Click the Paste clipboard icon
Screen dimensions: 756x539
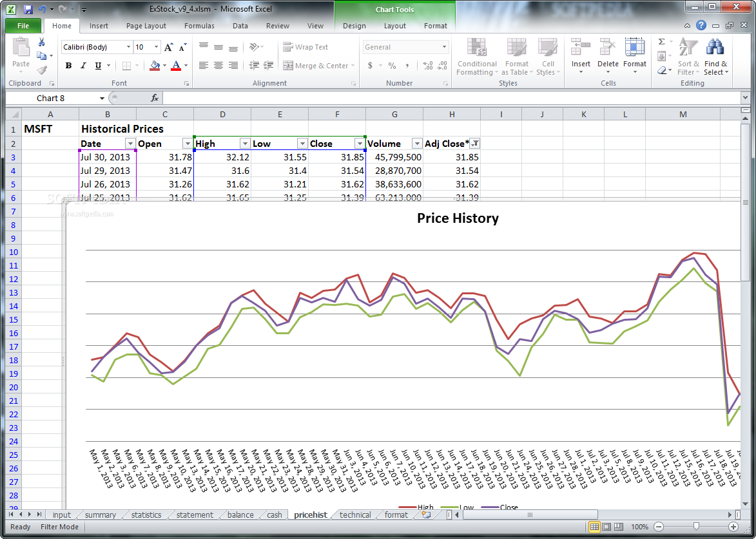(21, 48)
